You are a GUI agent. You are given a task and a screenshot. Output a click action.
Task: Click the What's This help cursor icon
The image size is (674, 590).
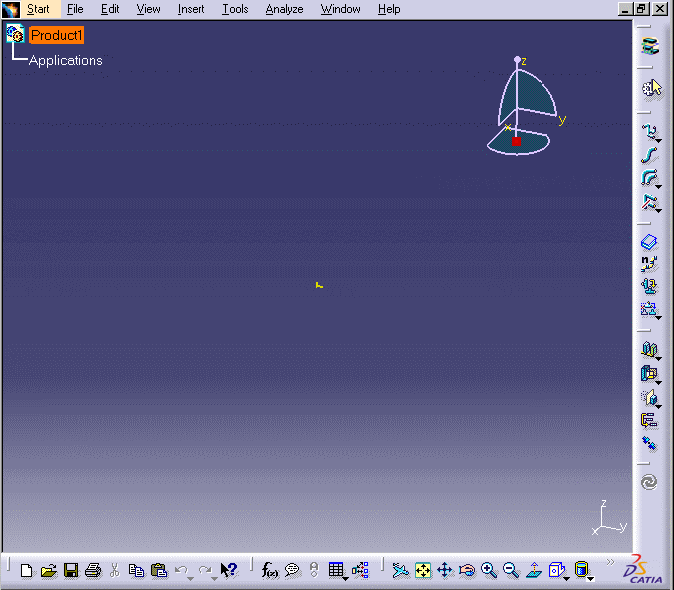(229, 570)
